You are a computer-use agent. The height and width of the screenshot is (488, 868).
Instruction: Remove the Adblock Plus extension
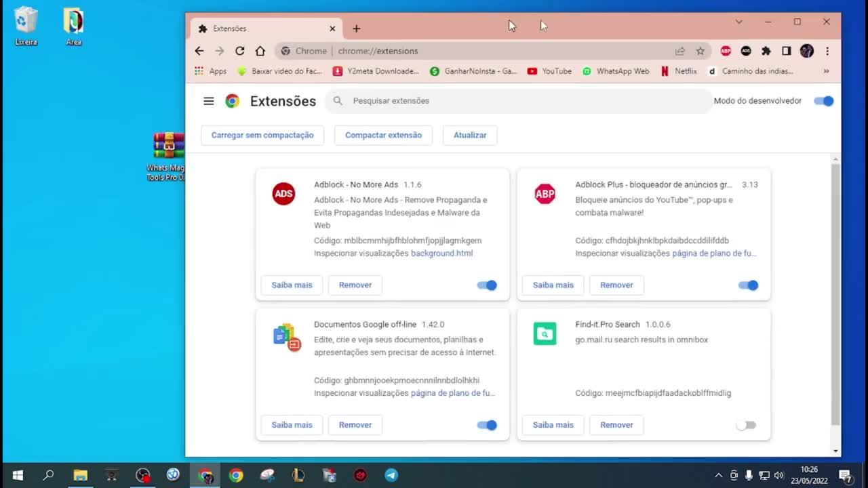616,285
